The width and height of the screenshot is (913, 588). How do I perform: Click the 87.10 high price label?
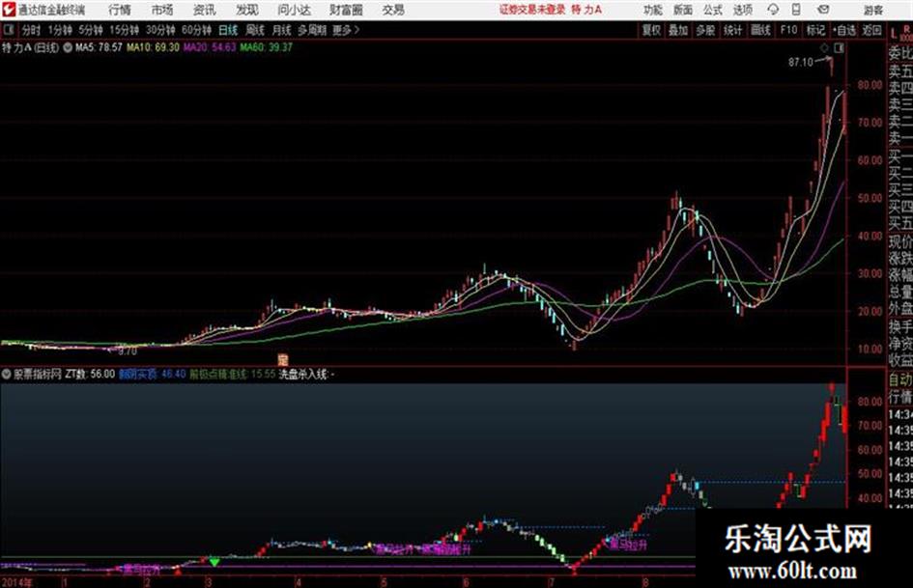801,62
